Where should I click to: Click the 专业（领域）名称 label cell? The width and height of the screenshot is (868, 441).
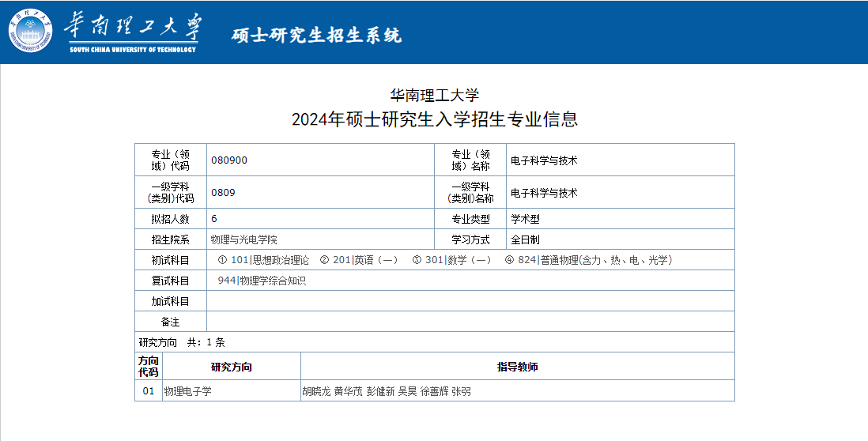click(x=470, y=160)
